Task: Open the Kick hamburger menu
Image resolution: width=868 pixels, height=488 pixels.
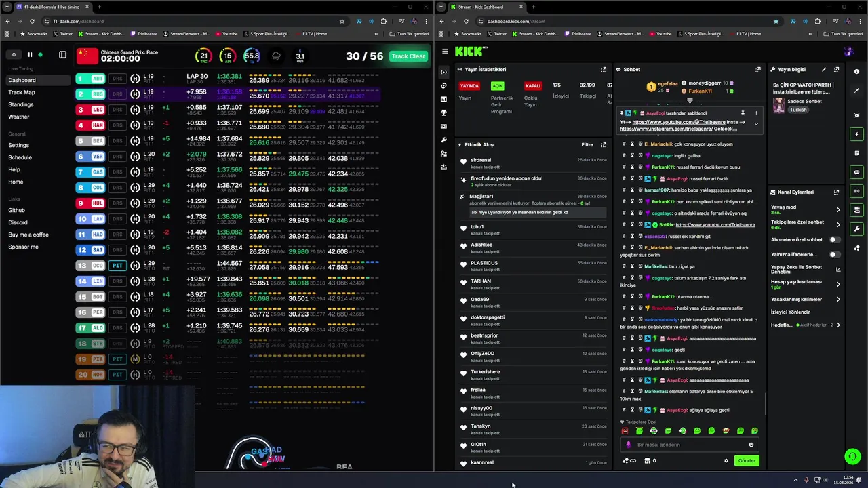Action: (x=445, y=51)
